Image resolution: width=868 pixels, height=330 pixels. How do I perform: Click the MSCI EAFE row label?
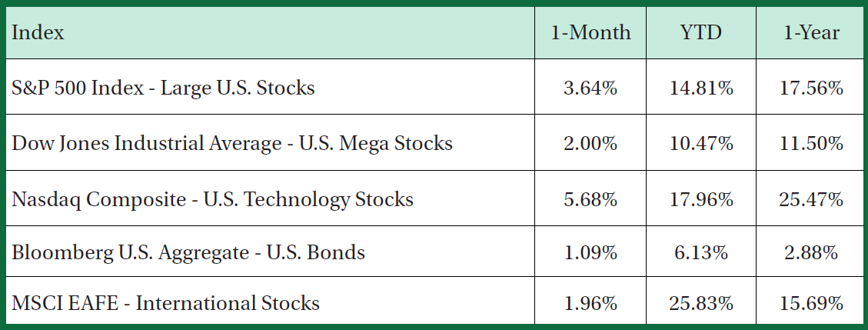(x=165, y=303)
